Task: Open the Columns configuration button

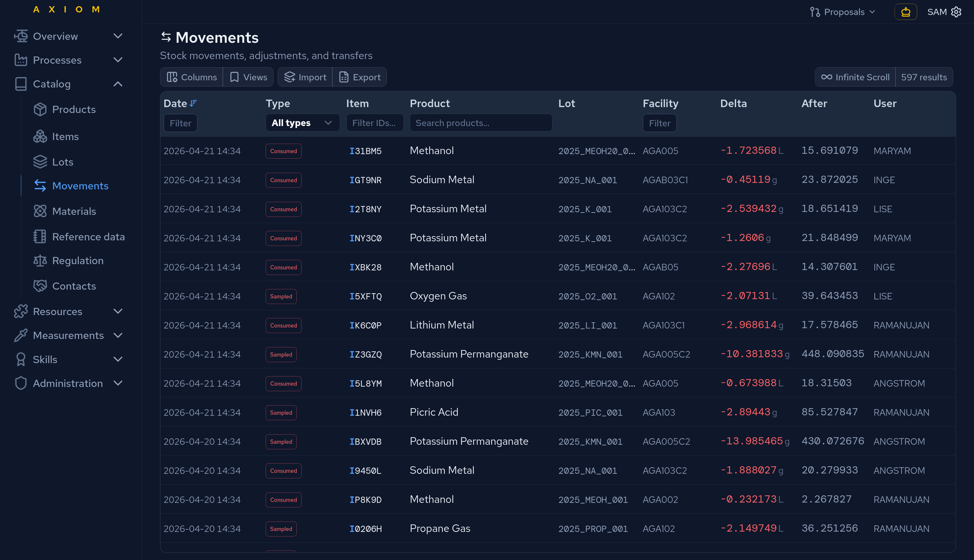Action: click(192, 77)
